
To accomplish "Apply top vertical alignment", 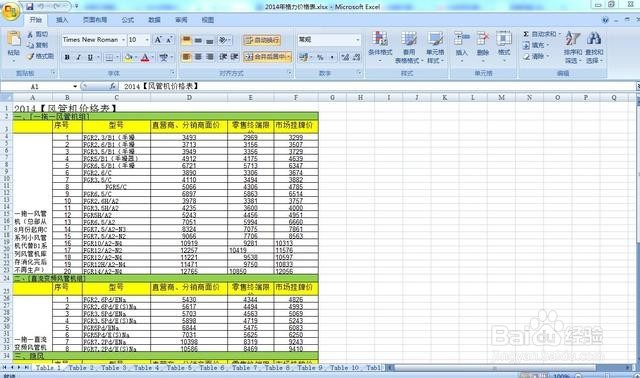I will pyautogui.click(x=186, y=40).
